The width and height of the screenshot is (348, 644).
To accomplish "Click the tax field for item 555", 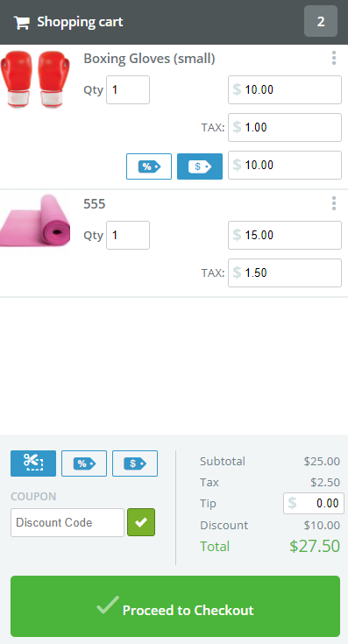I will pos(285,272).
